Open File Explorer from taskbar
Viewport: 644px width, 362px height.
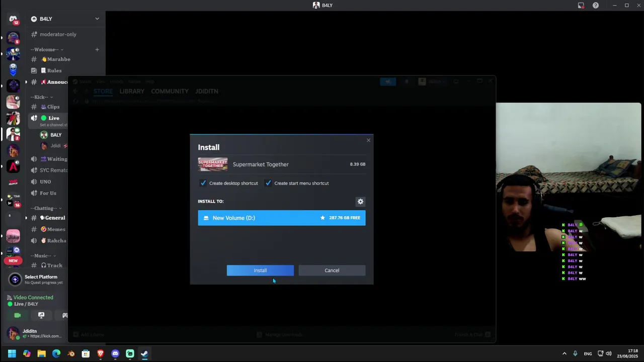coord(41,353)
